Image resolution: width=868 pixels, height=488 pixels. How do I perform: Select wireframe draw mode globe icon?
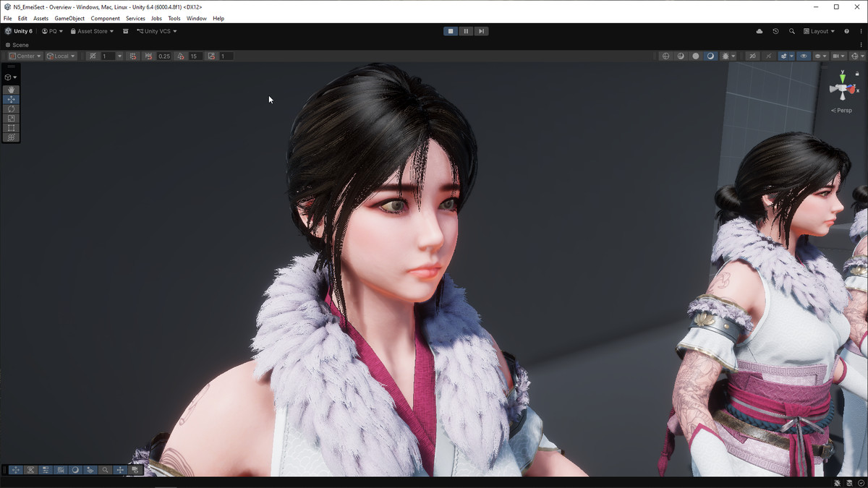(665, 56)
